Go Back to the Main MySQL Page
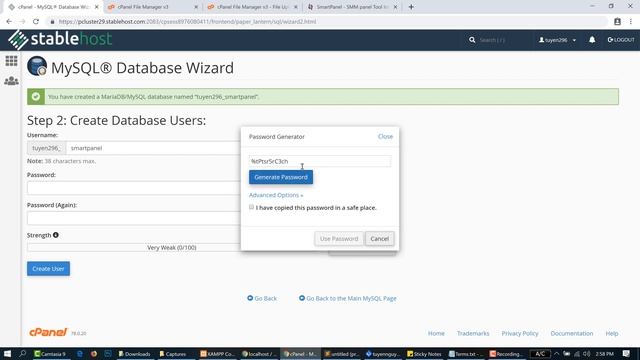The image size is (640, 360). coord(348,298)
